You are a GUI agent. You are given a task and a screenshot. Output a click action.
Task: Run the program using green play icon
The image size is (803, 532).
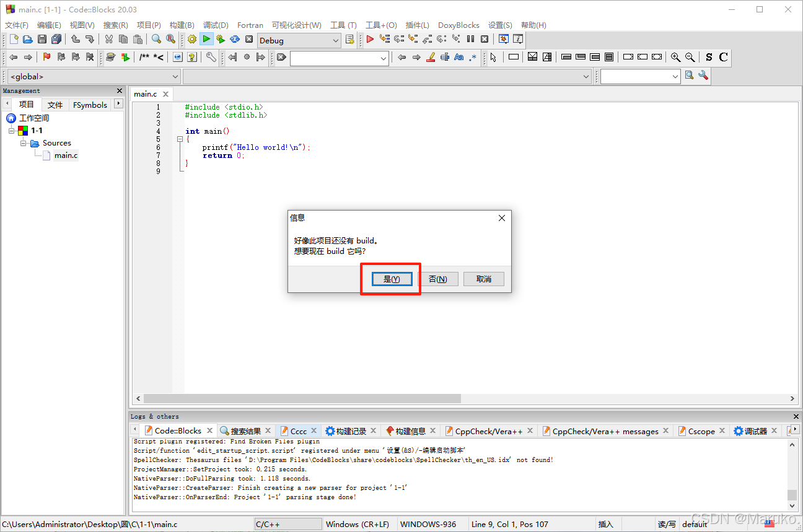click(x=206, y=38)
